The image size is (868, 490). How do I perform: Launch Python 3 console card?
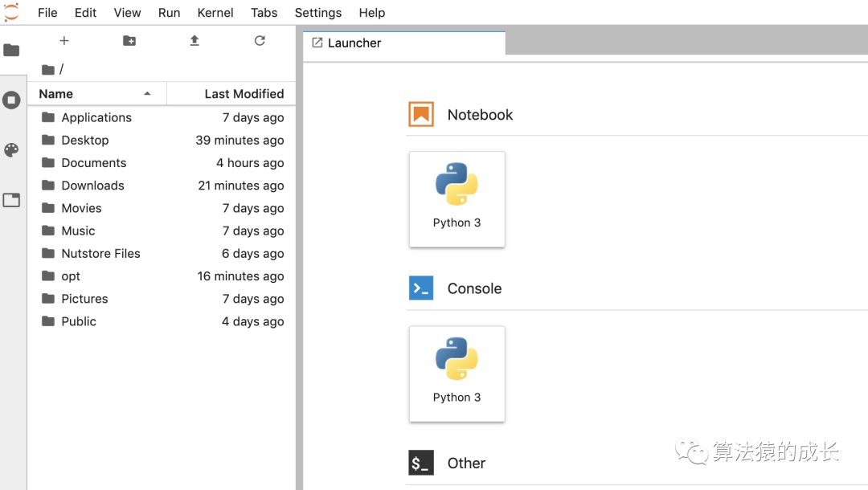click(457, 374)
